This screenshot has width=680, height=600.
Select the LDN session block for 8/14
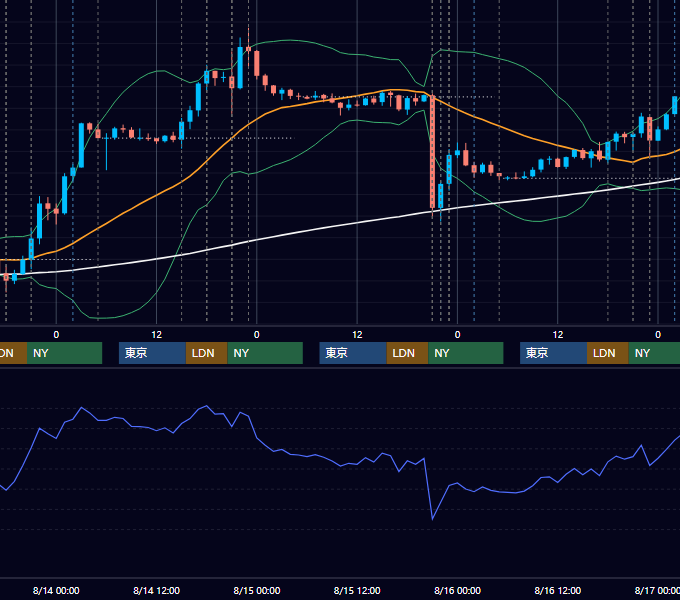pos(206,353)
